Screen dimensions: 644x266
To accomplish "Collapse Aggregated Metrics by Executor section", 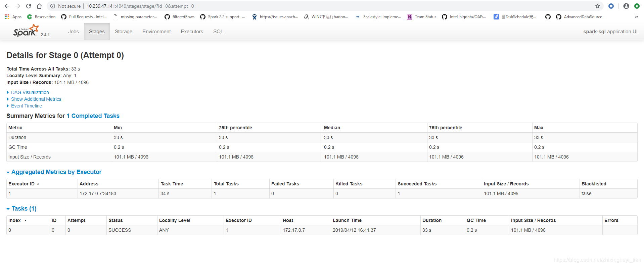I will [56, 172].
